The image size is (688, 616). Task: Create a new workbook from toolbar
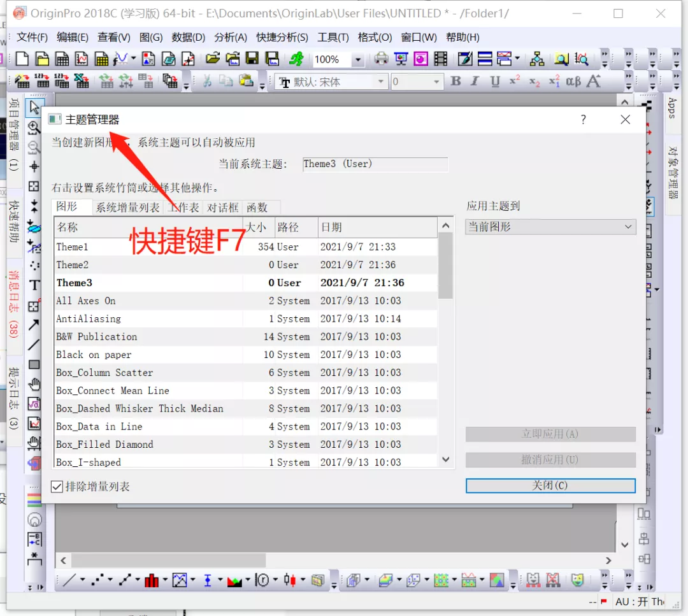click(61, 59)
